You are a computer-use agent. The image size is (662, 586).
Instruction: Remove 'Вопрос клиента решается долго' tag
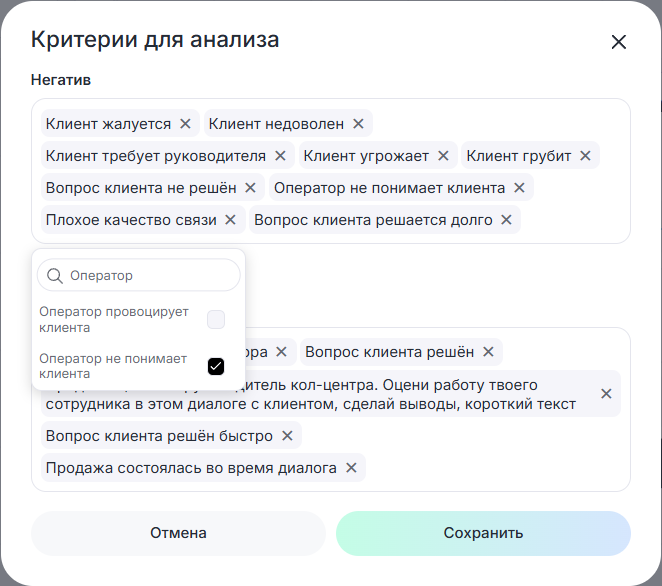coord(506,220)
